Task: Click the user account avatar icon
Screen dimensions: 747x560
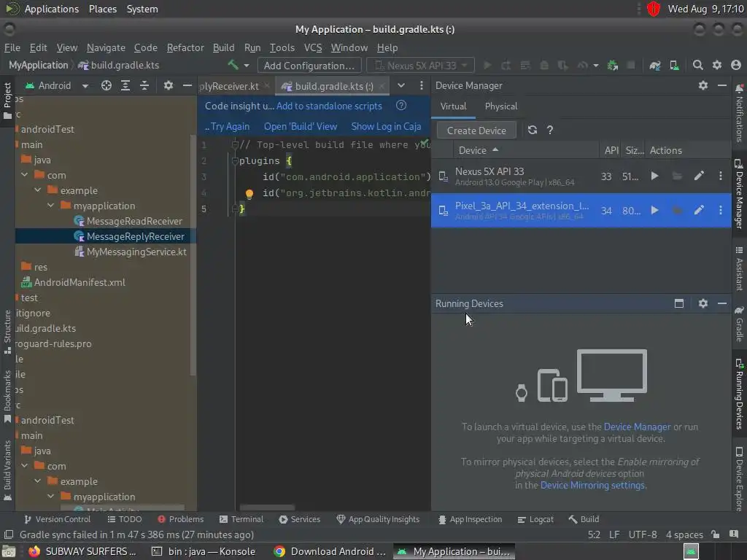Action: 736,65
